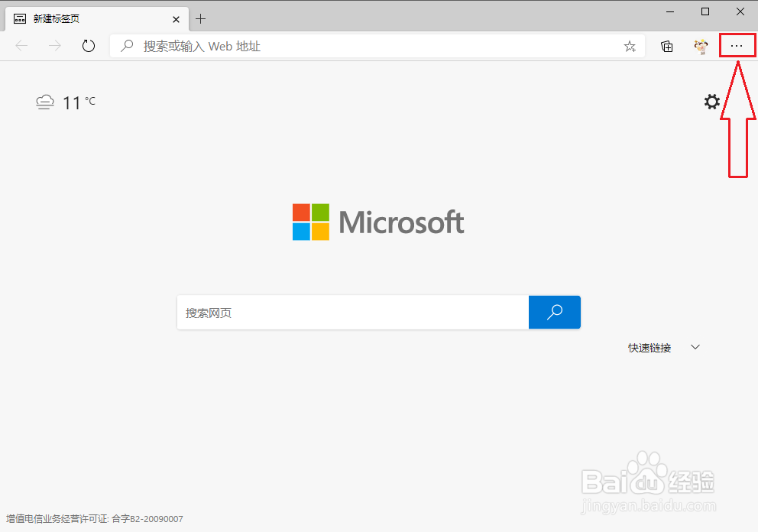Open page settings gear icon
This screenshot has height=532, width=758.
point(711,102)
